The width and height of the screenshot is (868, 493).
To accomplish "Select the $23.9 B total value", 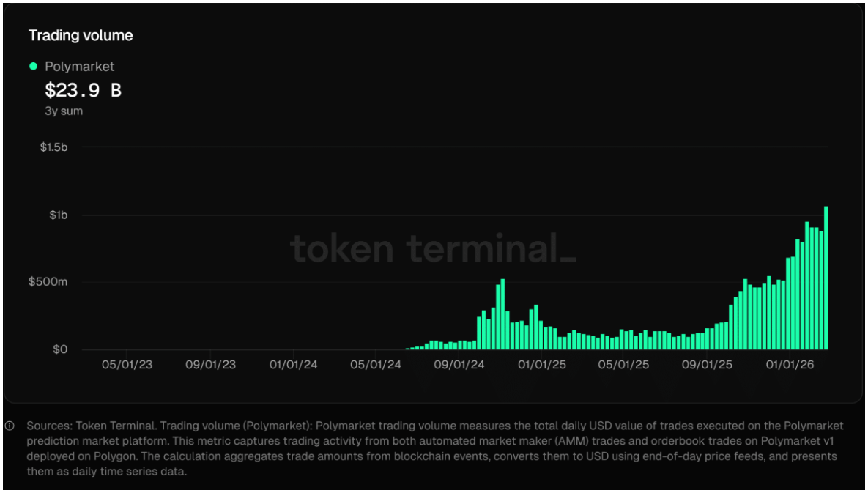I will 83,90.
